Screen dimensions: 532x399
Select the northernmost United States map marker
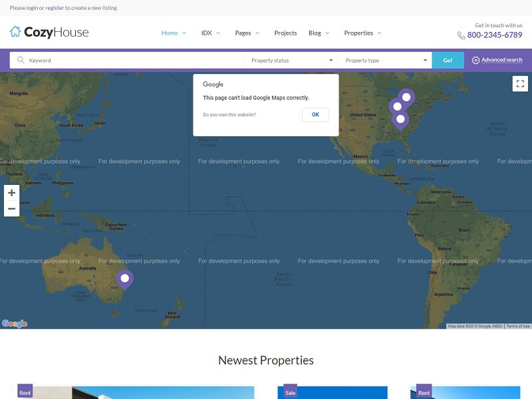(x=406, y=98)
